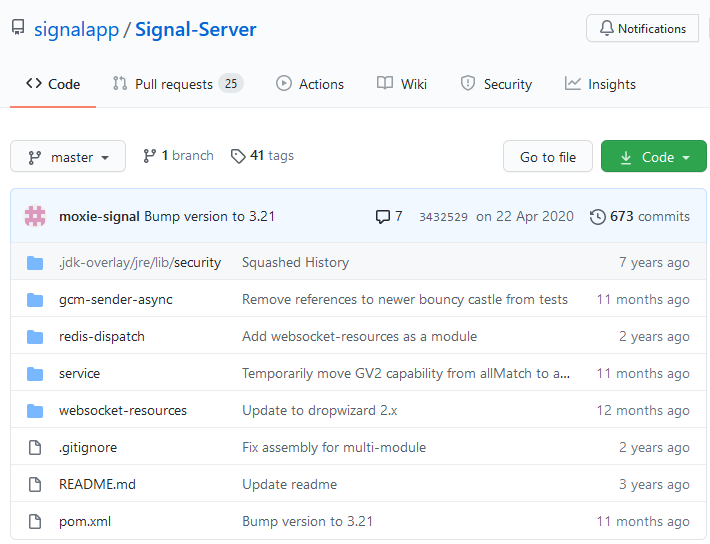Open the Insights tab
710x544 pixels.
coord(600,84)
